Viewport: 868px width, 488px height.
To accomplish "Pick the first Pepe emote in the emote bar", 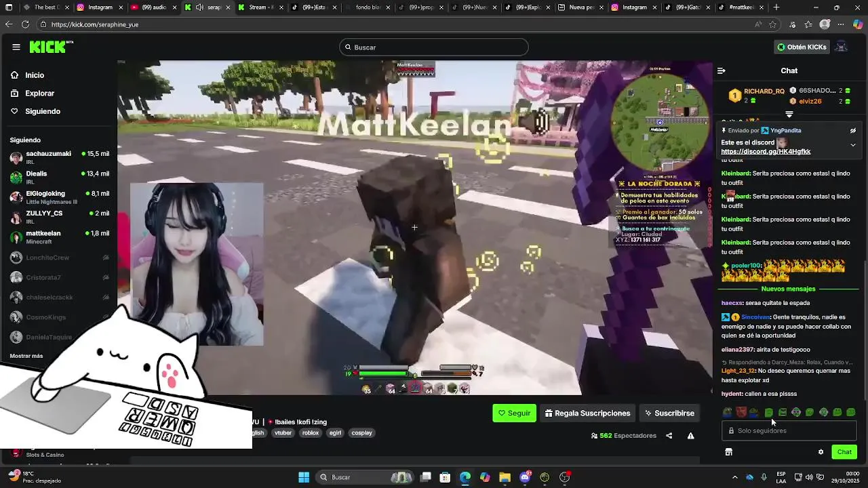I will coord(728,412).
